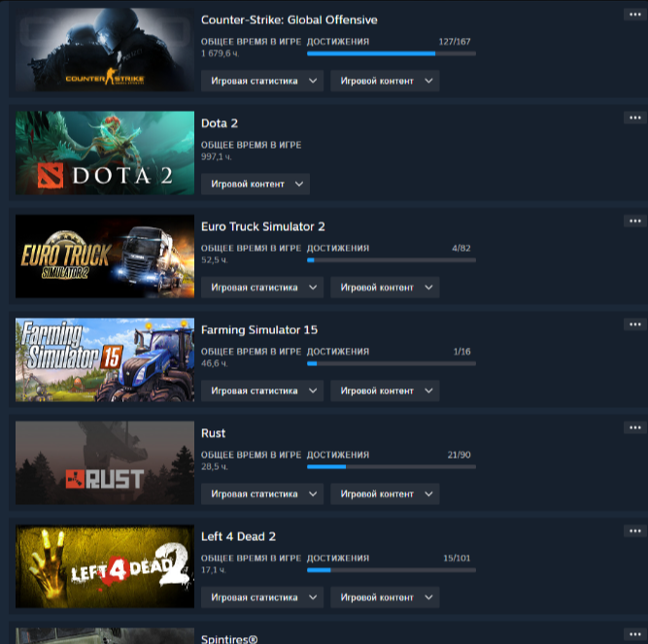Open the three-dot menu for Counter-Strike: Global Offensive
648x644 pixels.
635,15
